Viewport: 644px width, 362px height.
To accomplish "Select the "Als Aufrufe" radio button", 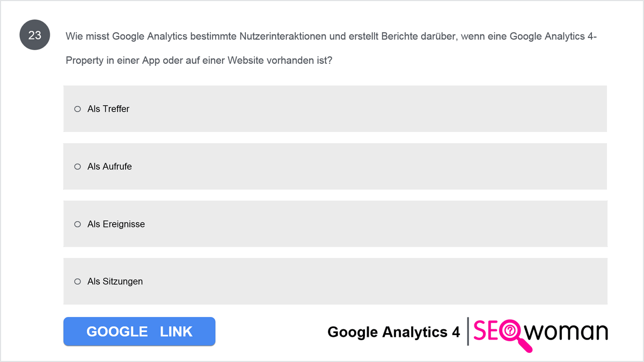I will click(x=77, y=167).
